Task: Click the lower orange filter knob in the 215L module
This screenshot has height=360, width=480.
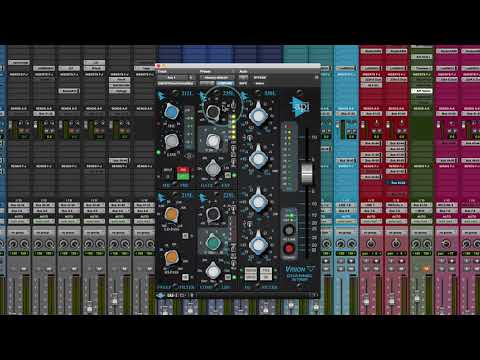Action: 172,257
